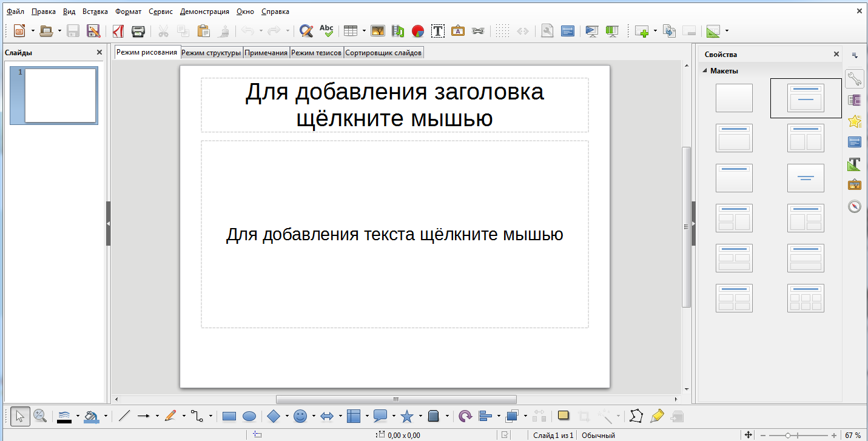Open Gallery sidebar panel

click(x=855, y=185)
